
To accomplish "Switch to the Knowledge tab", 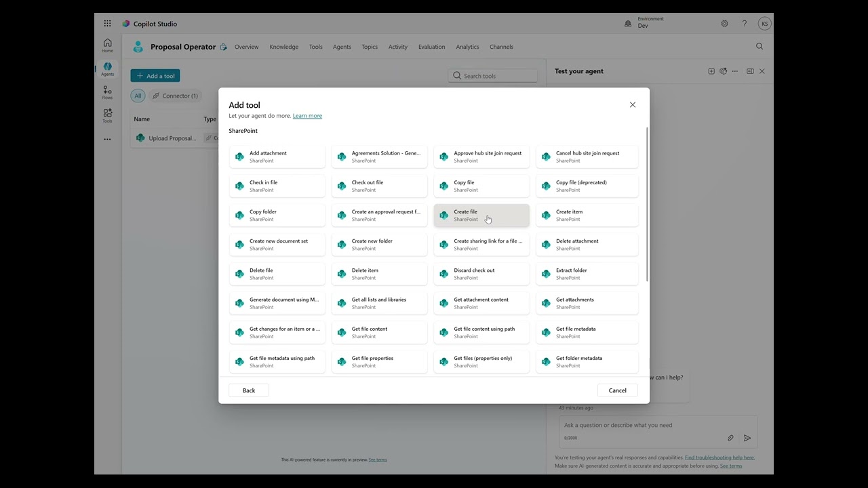I will 283,47.
